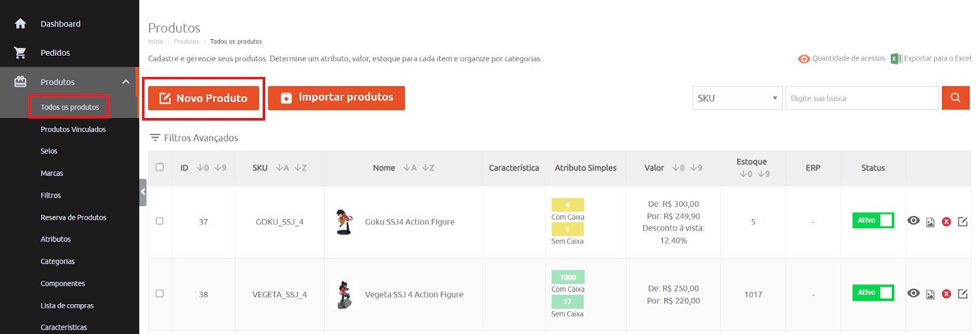Open Categorias in sidebar

(x=58, y=261)
